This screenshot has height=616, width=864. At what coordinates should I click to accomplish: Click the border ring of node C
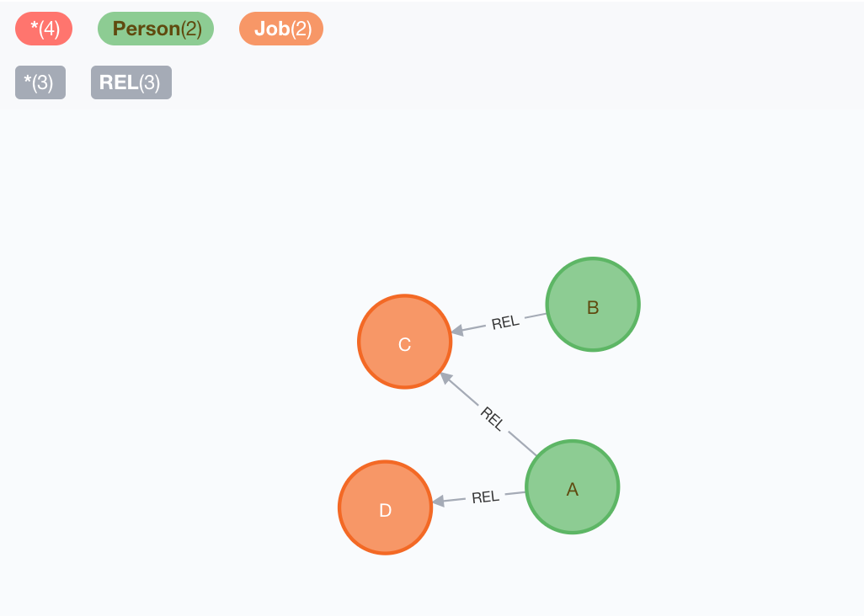coord(404,298)
